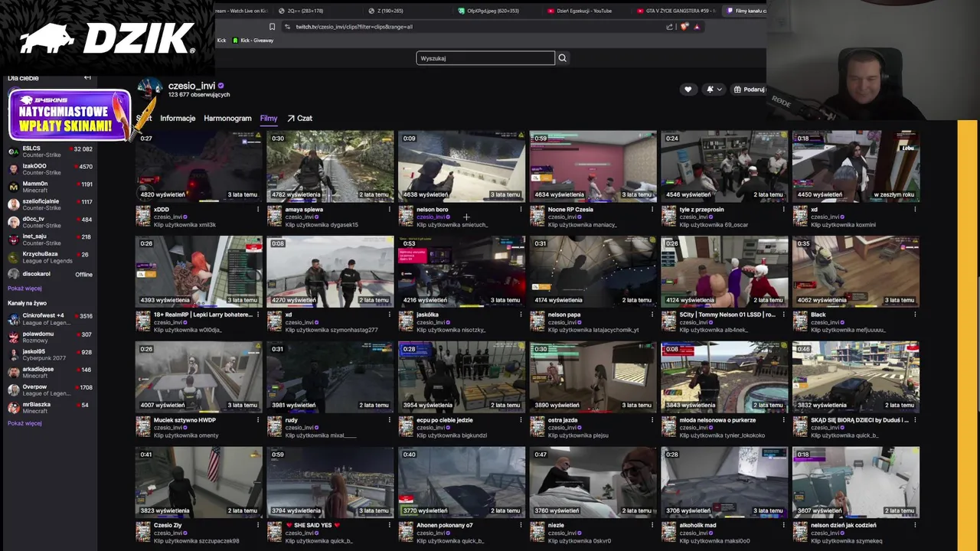980x551 pixels.
Task: Follow czesio_invi with the heart button
Action: tap(688, 90)
